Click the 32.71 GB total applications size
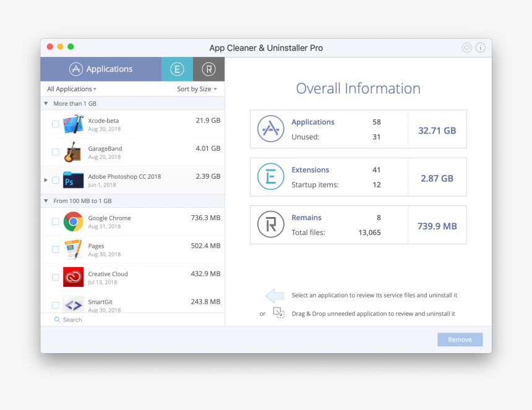 coord(437,130)
